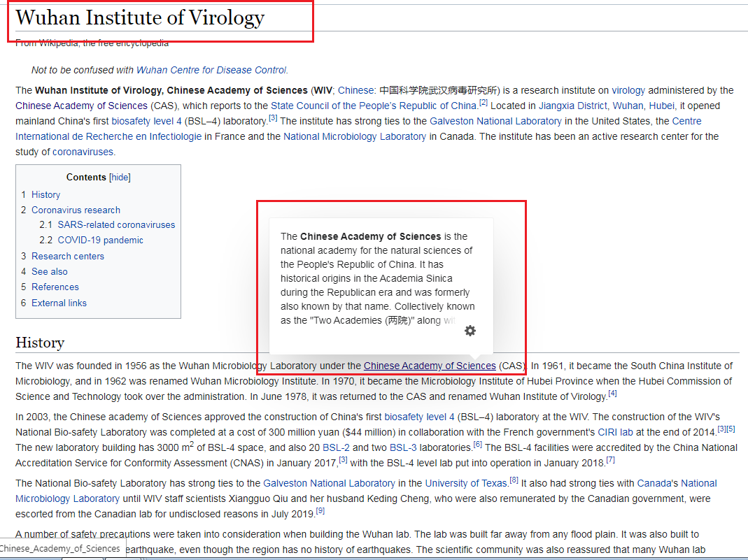This screenshot has height=560, width=748.
Task: Jump to References in Contents
Action: (x=55, y=287)
